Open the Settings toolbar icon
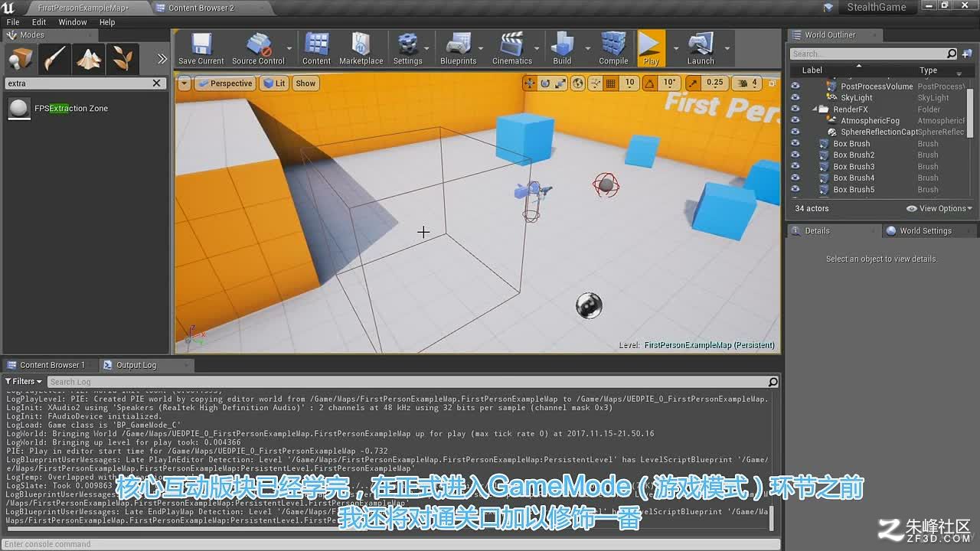The width and height of the screenshot is (980, 551). click(407, 48)
